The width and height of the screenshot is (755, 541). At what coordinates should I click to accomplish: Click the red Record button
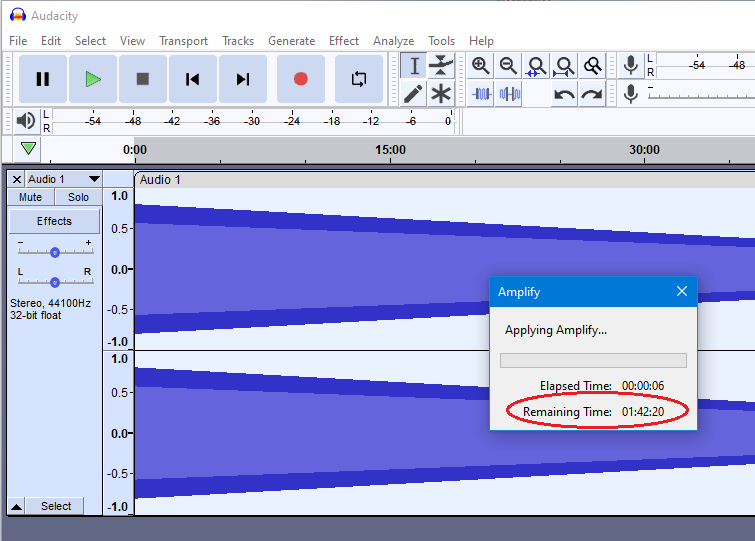[x=300, y=79]
